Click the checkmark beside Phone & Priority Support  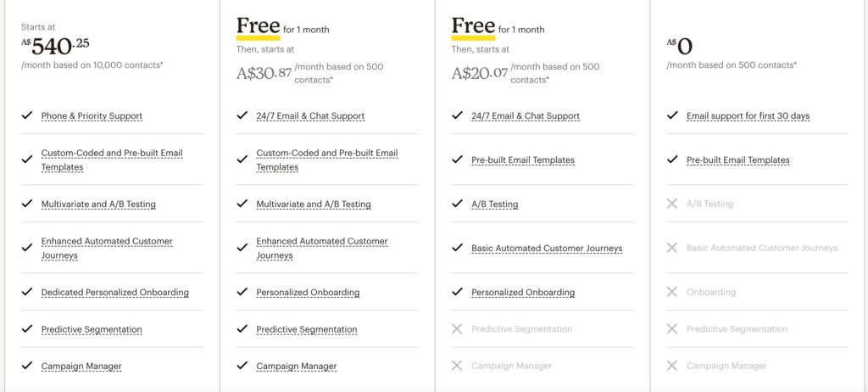click(26, 115)
